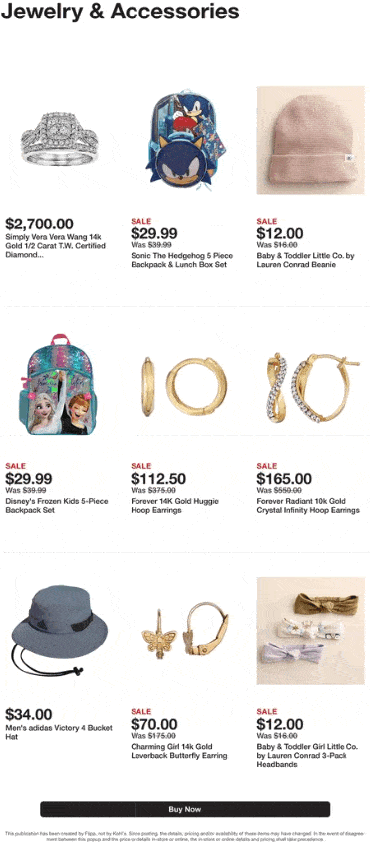The image size is (370, 846).
Task: View the butterfly leverback earring image
Action: [x=185, y=631]
